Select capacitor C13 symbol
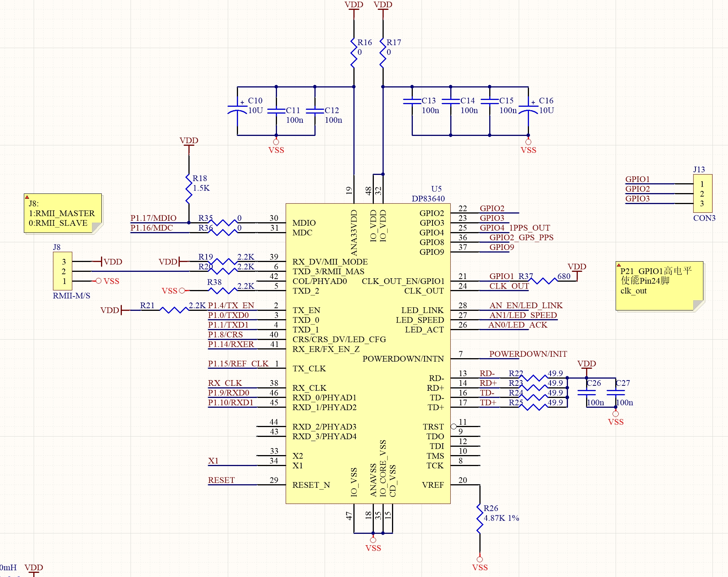The width and height of the screenshot is (728, 577). tap(412, 101)
